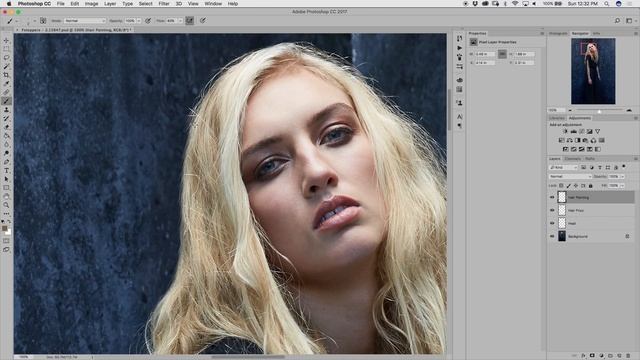Select the Crop tool

pos(6,75)
